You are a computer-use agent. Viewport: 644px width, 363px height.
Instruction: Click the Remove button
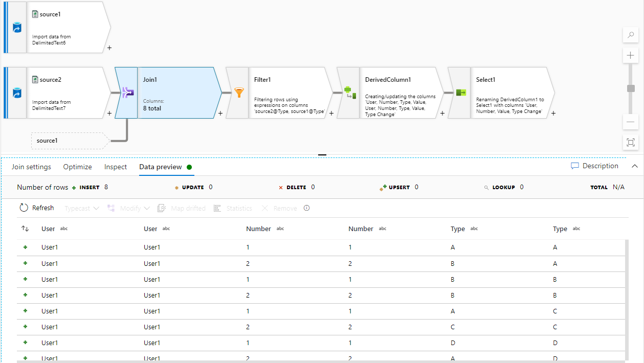279,208
